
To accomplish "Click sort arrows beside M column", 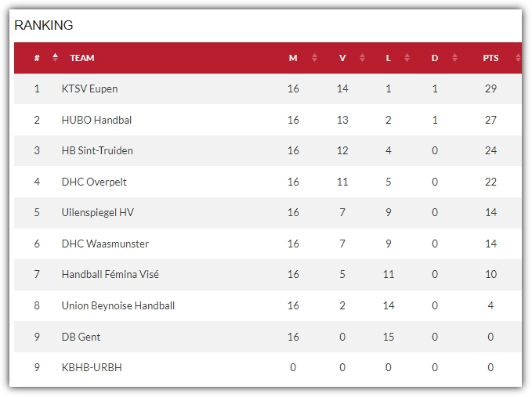I will pyautogui.click(x=314, y=58).
